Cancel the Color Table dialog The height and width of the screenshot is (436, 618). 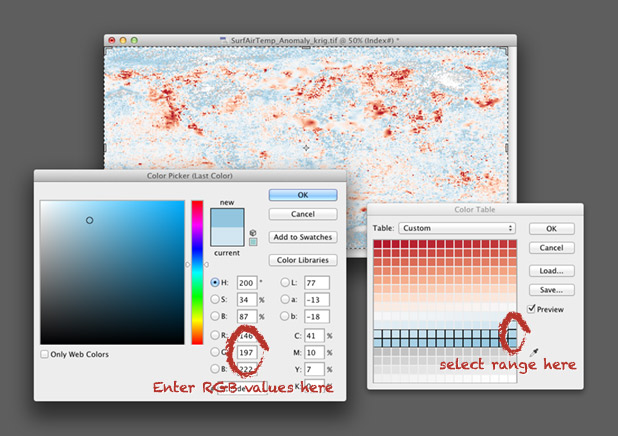[551, 248]
